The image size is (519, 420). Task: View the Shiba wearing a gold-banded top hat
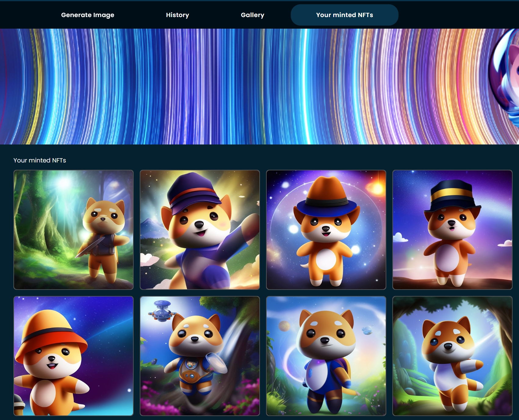pyautogui.click(x=452, y=230)
